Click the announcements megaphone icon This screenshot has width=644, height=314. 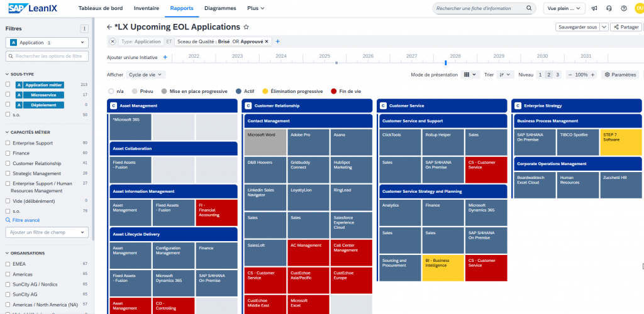click(594, 8)
